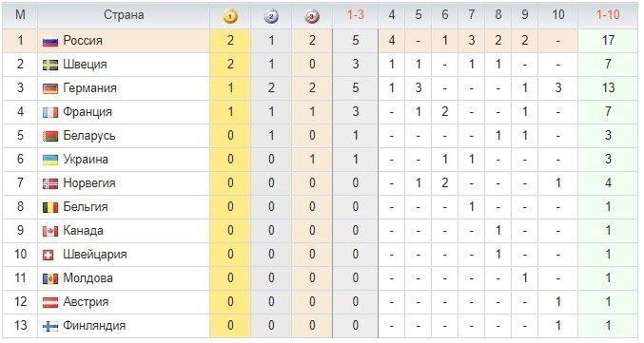Click the gold medal column icon

tap(230, 16)
